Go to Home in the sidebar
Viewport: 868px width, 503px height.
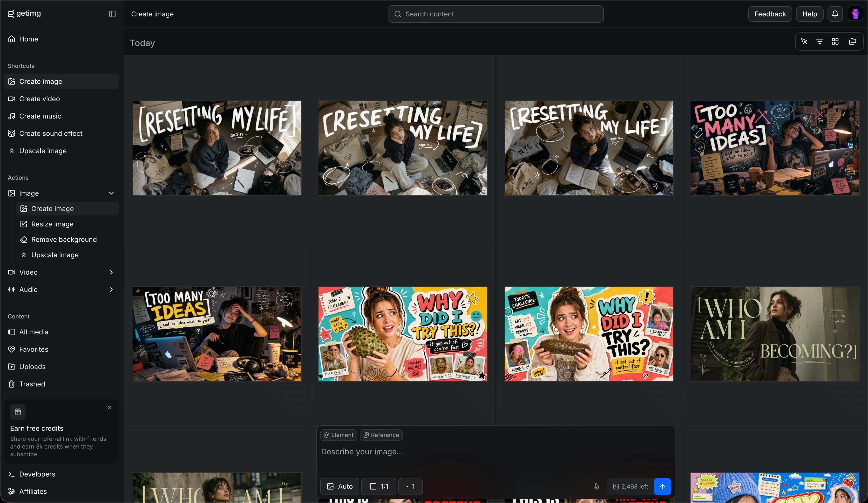[62, 39]
